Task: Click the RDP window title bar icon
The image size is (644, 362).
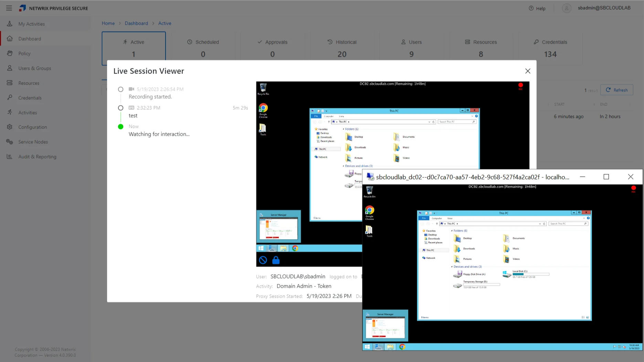Action: (370, 176)
